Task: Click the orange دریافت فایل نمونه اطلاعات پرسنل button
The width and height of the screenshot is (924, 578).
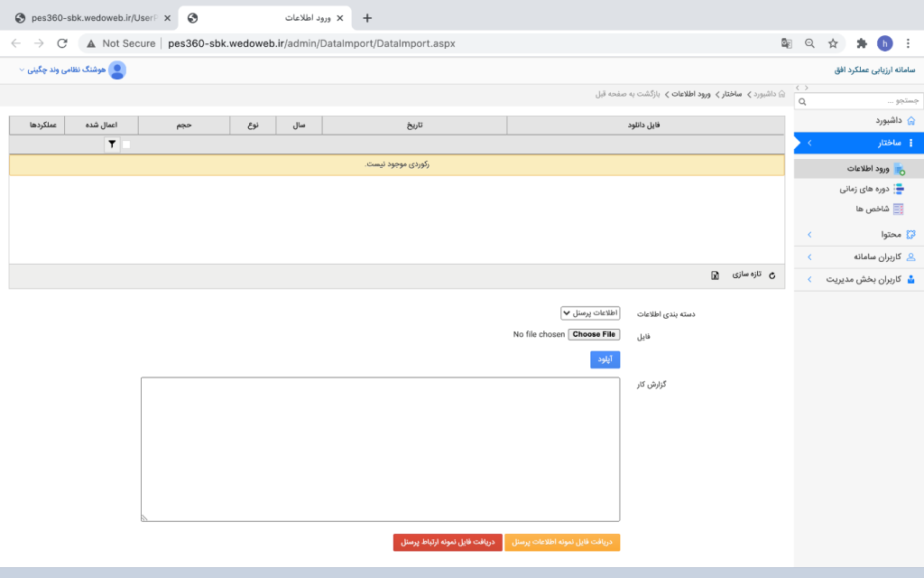Action: [x=562, y=542]
